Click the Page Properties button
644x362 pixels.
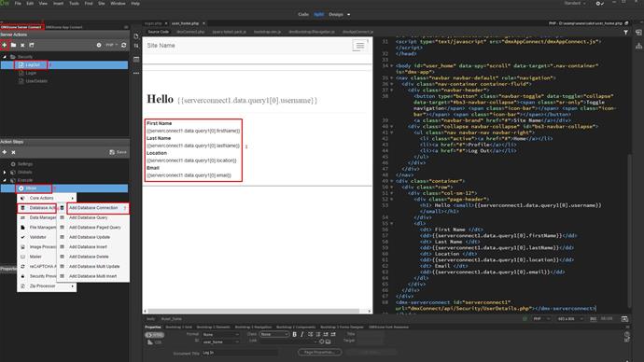319,352
